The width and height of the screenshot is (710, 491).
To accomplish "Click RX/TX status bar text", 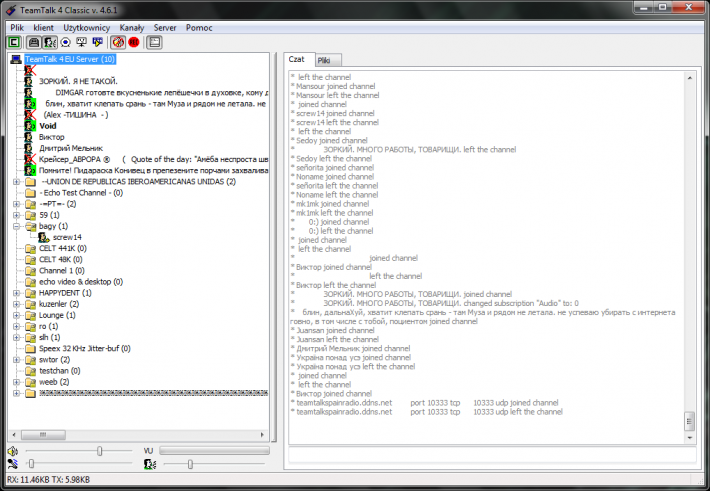I will pyautogui.click(x=48, y=480).
